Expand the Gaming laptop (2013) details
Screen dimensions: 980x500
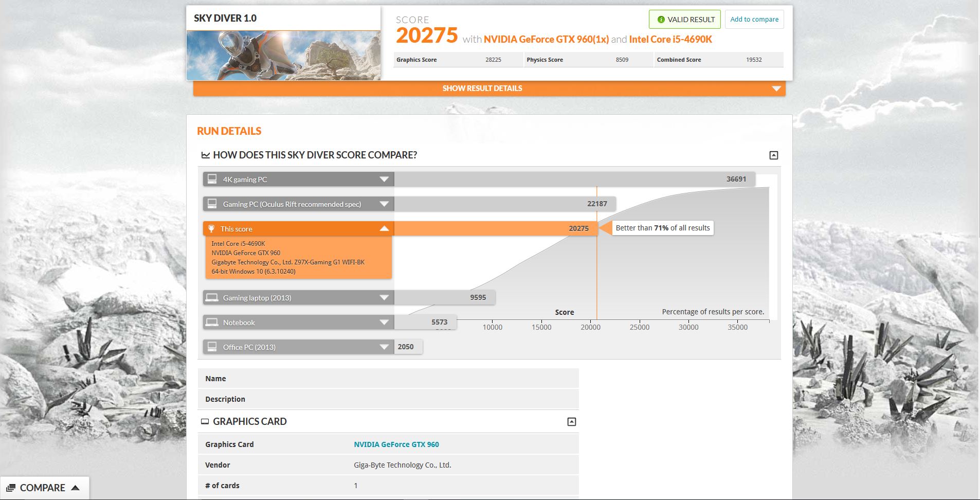pos(384,297)
